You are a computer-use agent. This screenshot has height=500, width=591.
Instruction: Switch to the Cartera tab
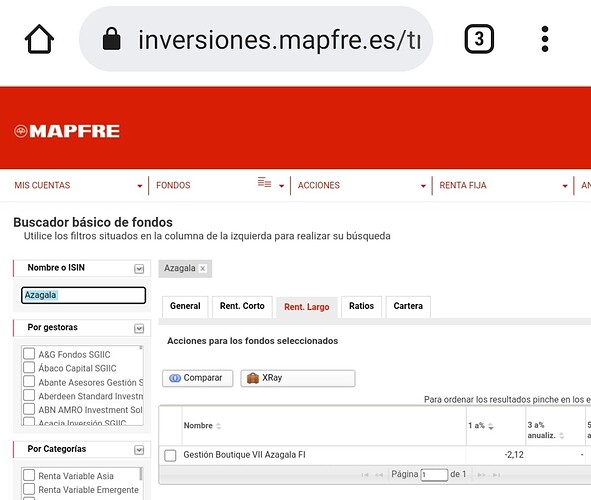pos(408,307)
